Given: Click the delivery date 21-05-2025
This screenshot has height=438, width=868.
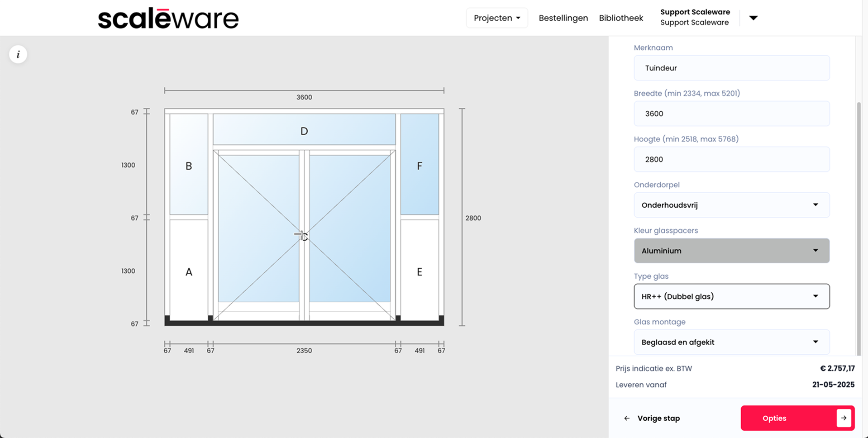Looking at the screenshot, I should tap(833, 385).
